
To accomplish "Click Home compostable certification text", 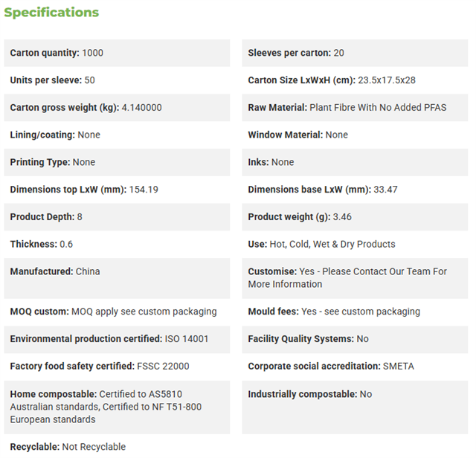I will (x=106, y=407).
